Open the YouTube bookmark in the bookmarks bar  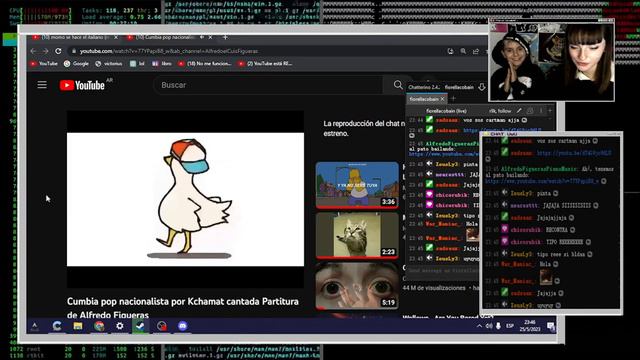[44, 64]
